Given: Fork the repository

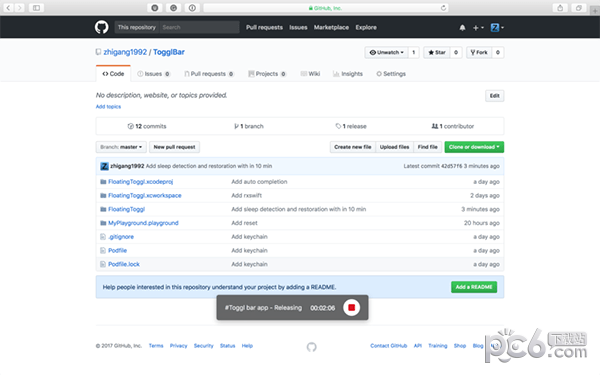Looking at the screenshot, I should (479, 52).
